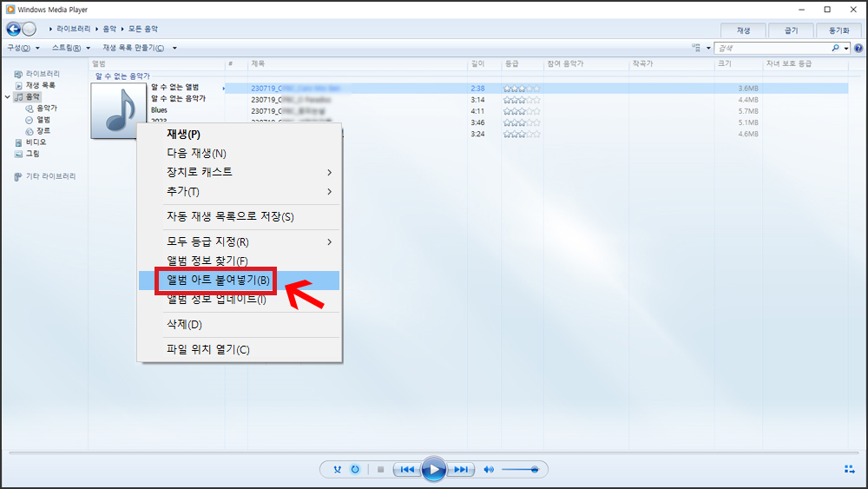Viewport: 868px width, 489px height.
Task: Rate the 3:14 track with stars
Action: 522,100
